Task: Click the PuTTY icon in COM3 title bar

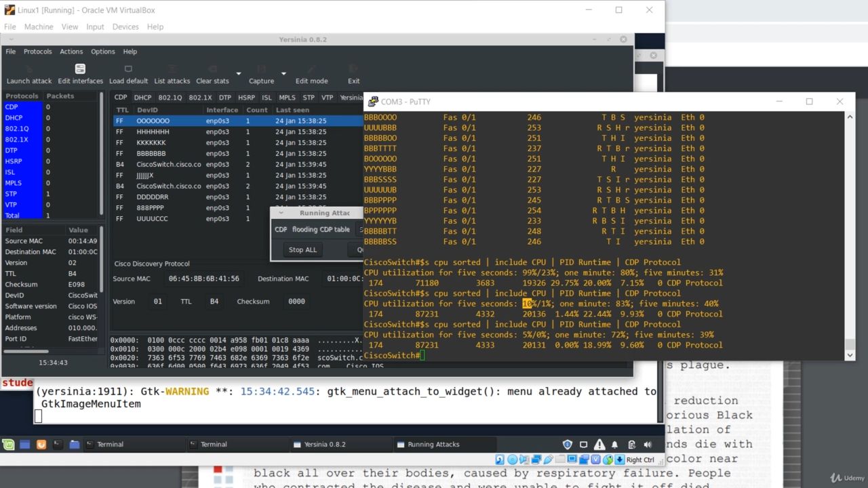Action: coord(373,102)
